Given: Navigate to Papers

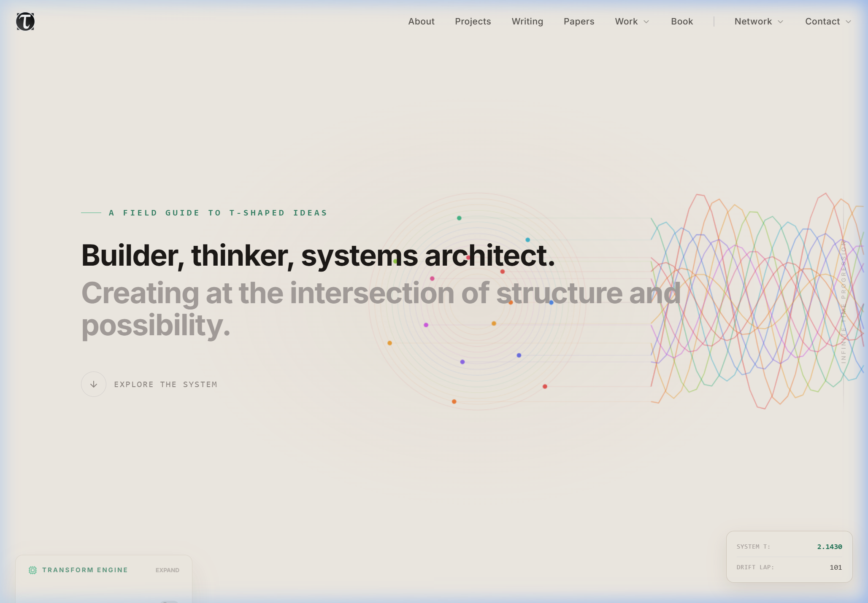Looking at the screenshot, I should 579,22.
